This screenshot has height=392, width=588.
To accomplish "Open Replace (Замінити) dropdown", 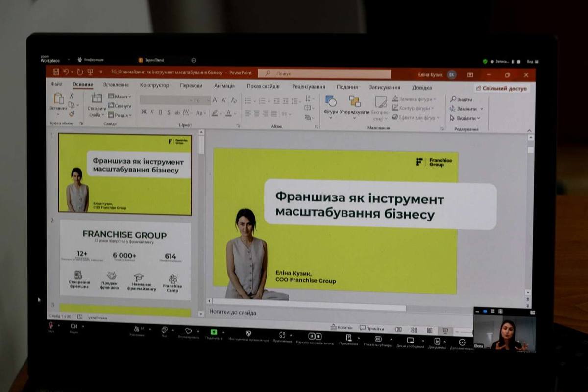I will [466, 109].
